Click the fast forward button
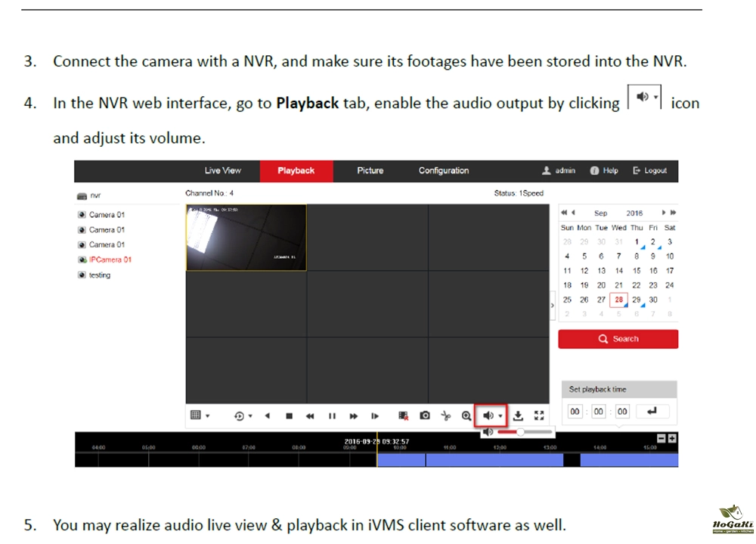756x544 pixels. [x=353, y=415]
